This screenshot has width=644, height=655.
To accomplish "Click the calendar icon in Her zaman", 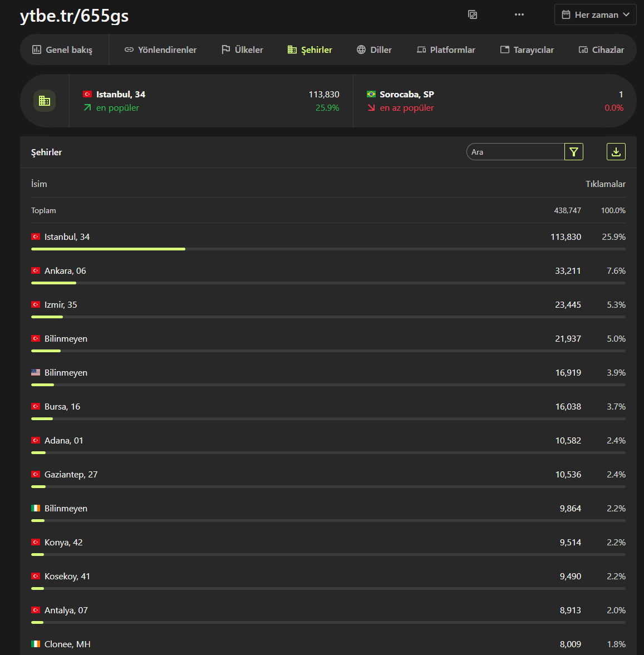I will click(x=566, y=14).
